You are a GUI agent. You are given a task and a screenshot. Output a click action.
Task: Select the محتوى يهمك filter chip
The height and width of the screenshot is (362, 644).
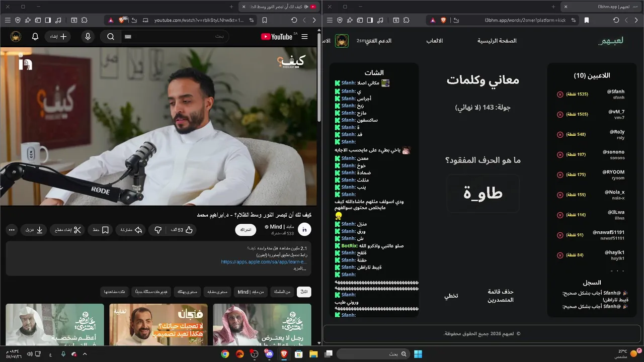pyautogui.click(x=187, y=292)
